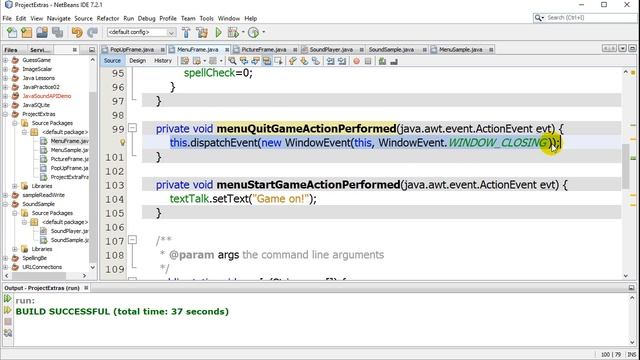Click the Stop Macro Recording icon

click(x=368, y=61)
